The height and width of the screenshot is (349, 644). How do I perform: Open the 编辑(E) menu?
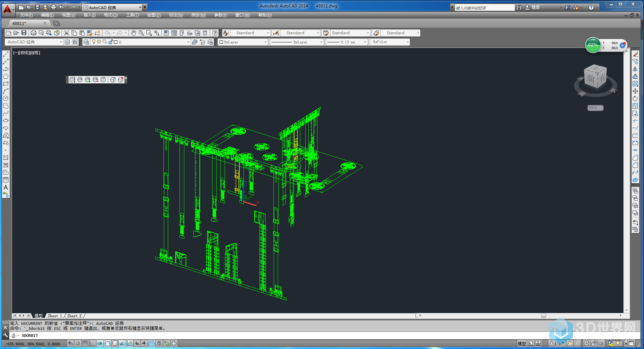point(47,15)
